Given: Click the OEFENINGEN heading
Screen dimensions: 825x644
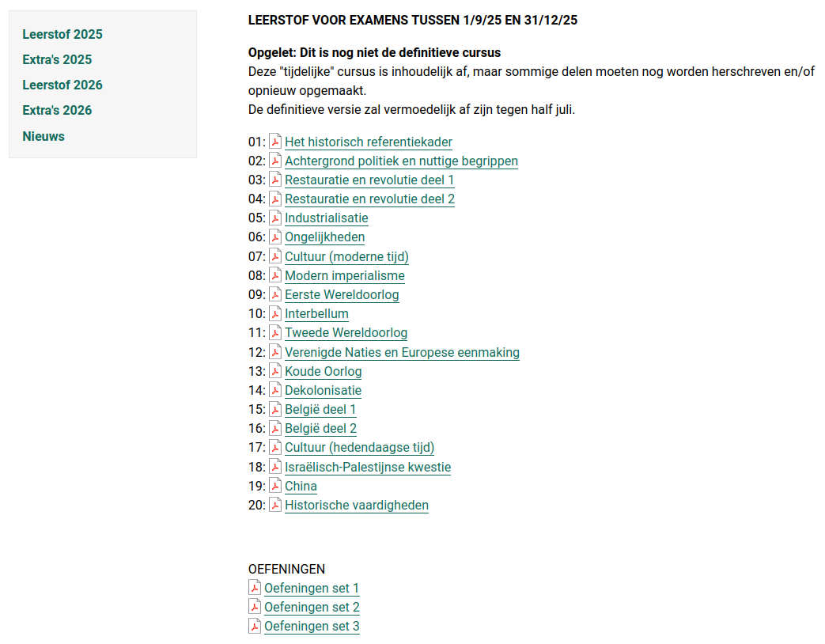Looking at the screenshot, I should coord(287,569).
